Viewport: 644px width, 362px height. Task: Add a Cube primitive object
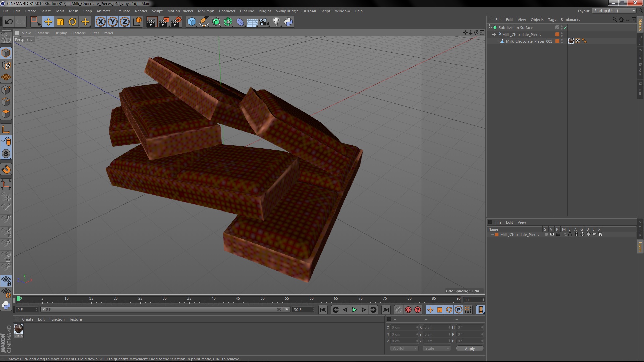pyautogui.click(x=192, y=22)
